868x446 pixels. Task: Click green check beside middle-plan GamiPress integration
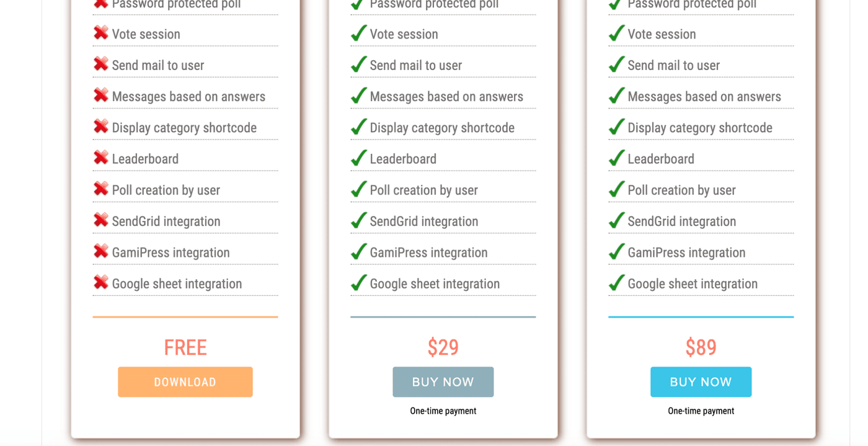click(358, 252)
